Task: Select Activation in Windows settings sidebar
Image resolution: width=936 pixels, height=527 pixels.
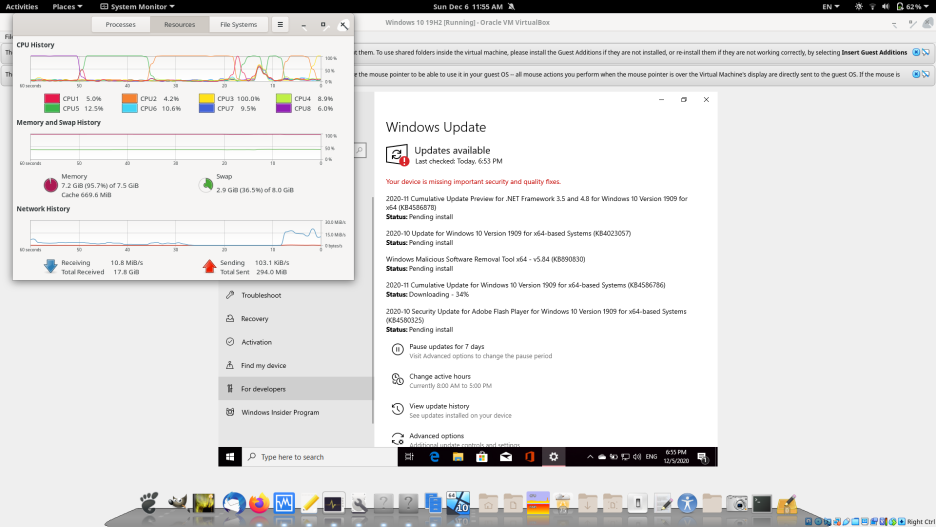Action: pyautogui.click(x=295, y=342)
